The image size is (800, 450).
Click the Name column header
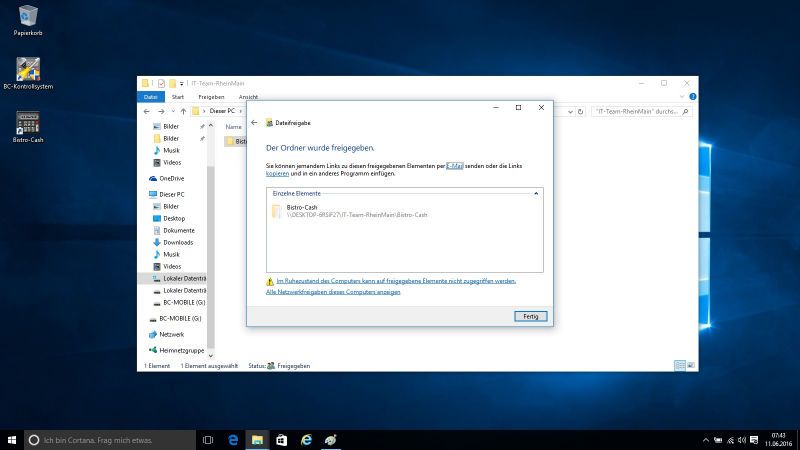234,127
